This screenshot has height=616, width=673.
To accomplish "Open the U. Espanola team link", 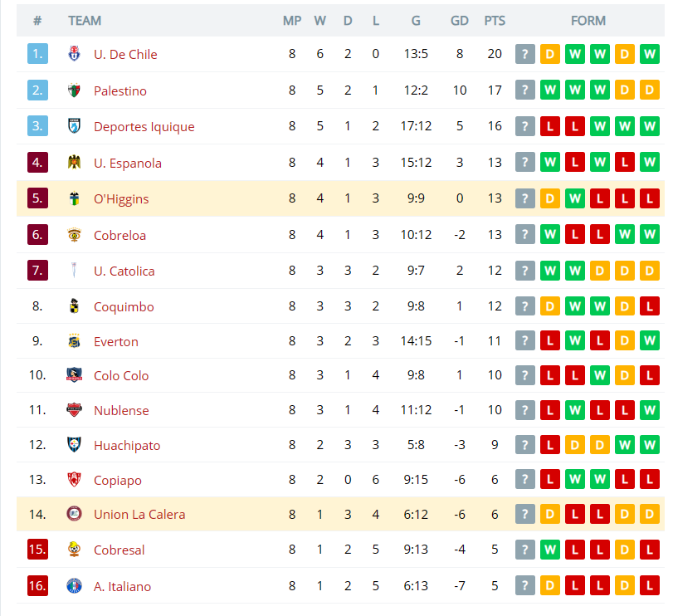I will [x=128, y=163].
